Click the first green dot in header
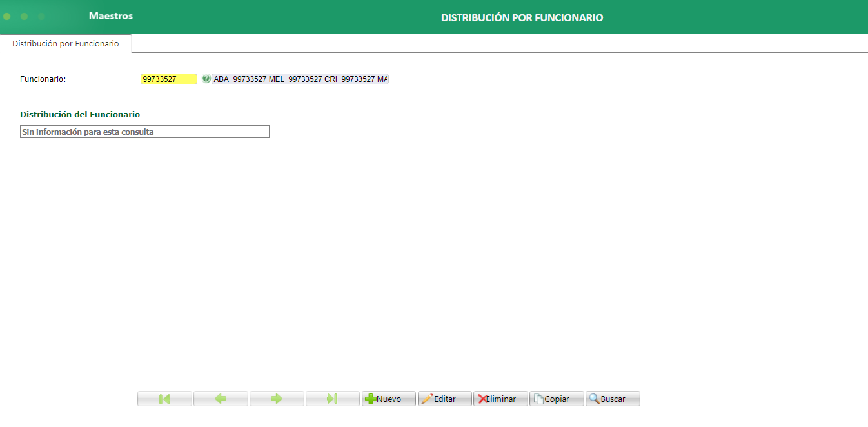The width and height of the screenshot is (868, 427). pos(6,17)
